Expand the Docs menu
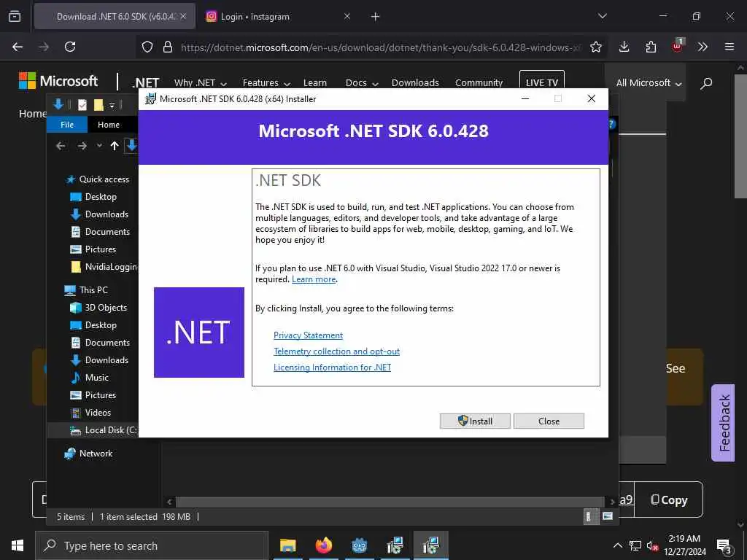747x560 pixels. 362,83
